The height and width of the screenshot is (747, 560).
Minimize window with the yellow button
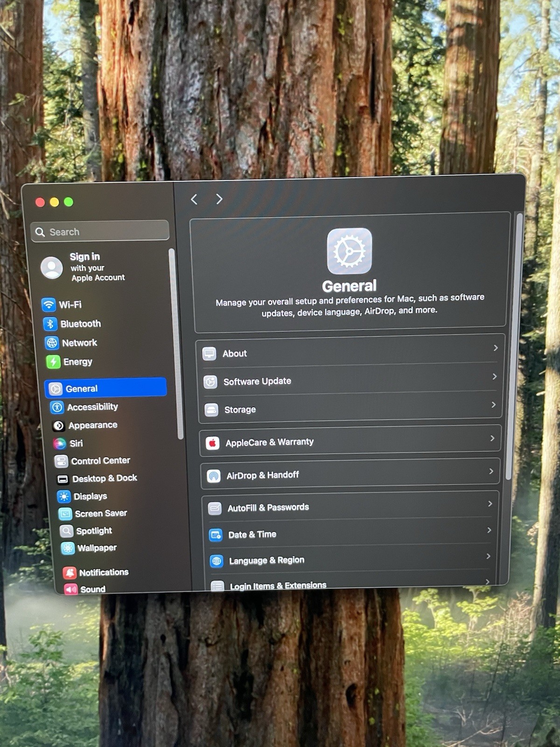[54, 202]
